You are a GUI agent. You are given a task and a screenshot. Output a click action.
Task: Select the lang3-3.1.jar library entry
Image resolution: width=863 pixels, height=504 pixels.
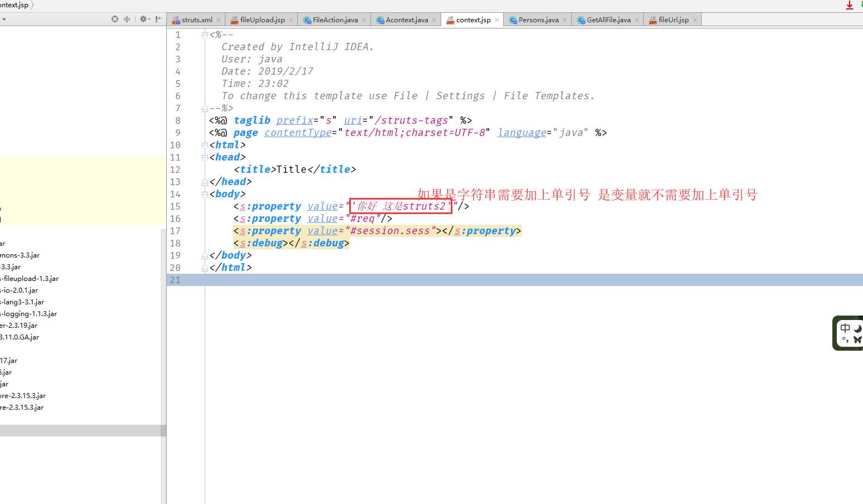[x=22, y=302]
